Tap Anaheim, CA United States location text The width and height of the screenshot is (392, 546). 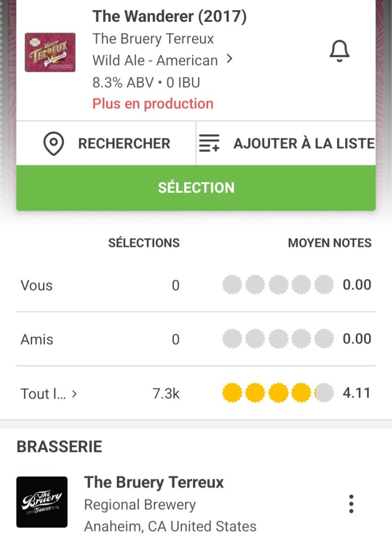(x=170, y=526)
